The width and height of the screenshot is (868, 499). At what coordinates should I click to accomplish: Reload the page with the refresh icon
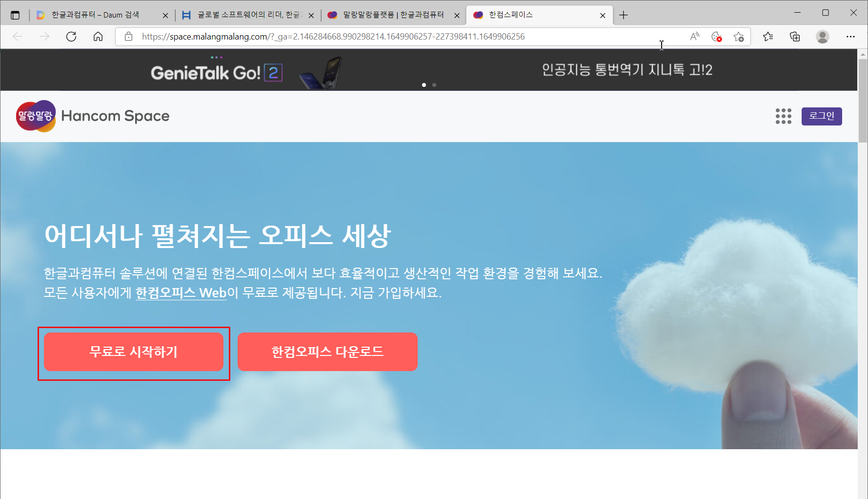coord(71,37)
